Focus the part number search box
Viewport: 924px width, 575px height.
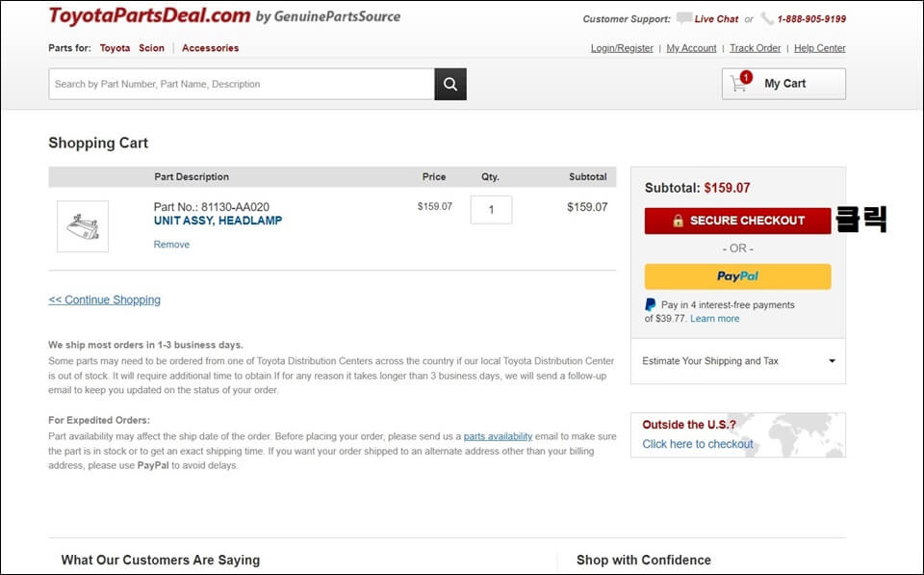tap(242, 84)
